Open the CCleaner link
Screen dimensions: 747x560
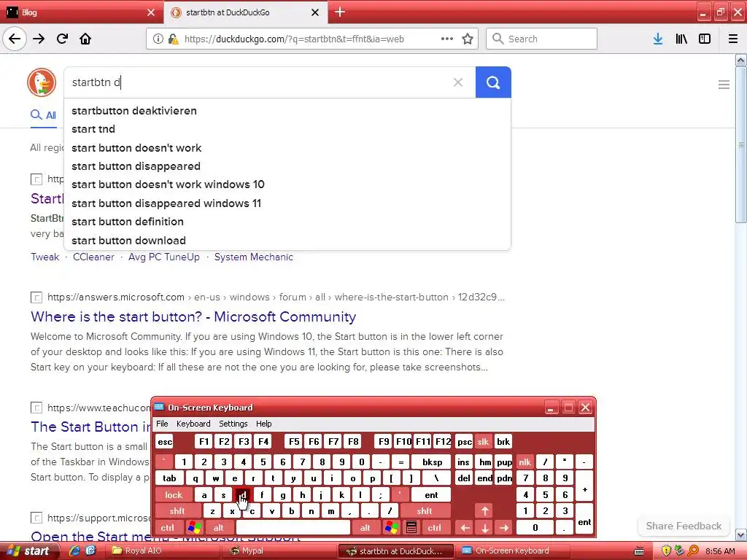point(93,257)
